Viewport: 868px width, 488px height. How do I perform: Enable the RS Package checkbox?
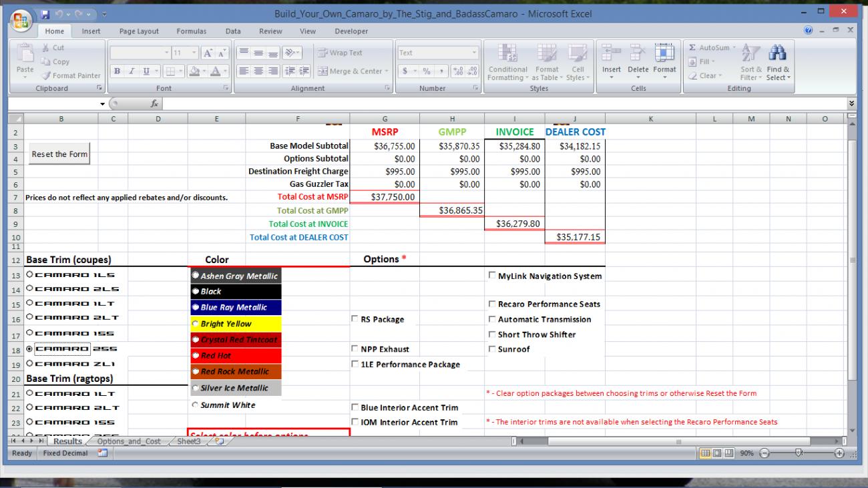(355, 319)
